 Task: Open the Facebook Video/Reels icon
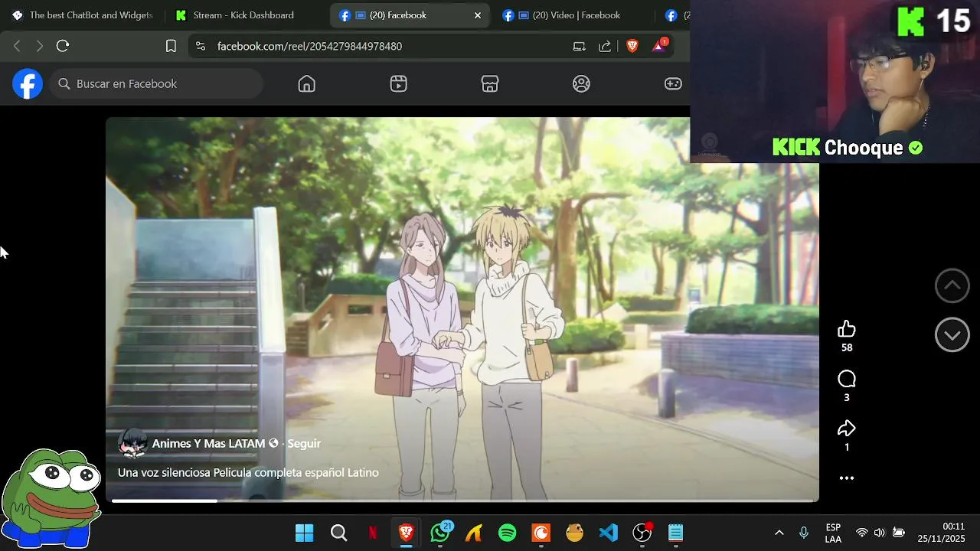click(398, 84)
